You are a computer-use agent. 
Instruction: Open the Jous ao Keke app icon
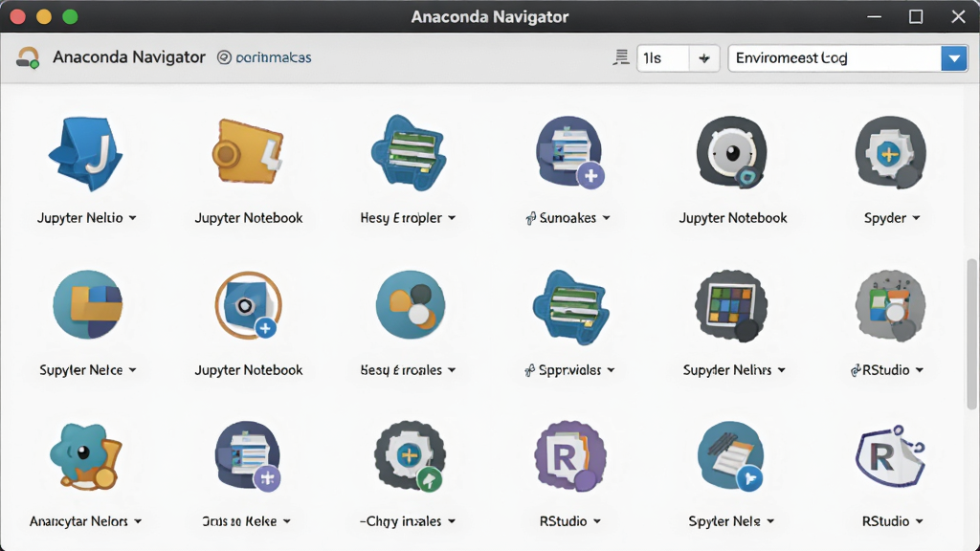point(248,456)
